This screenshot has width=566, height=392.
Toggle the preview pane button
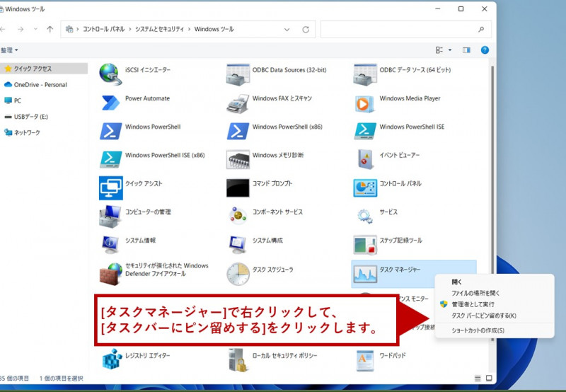pyautogui.click(x=466, y=50)
